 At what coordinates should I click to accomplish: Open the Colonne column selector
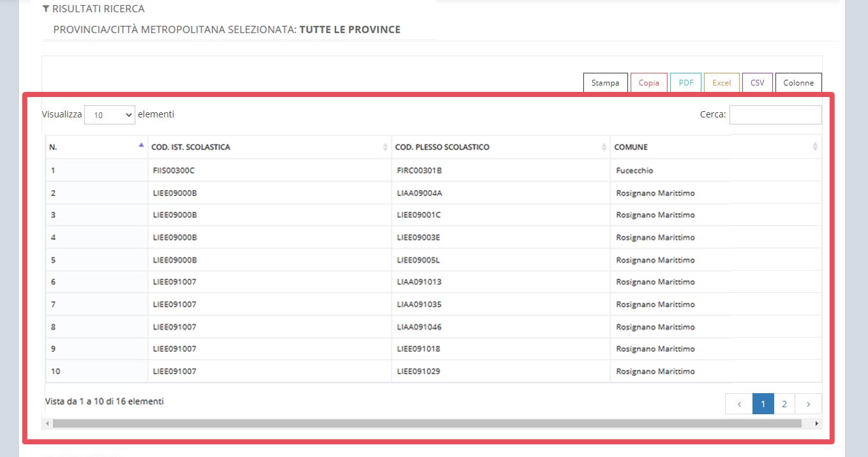click(798, 82)
